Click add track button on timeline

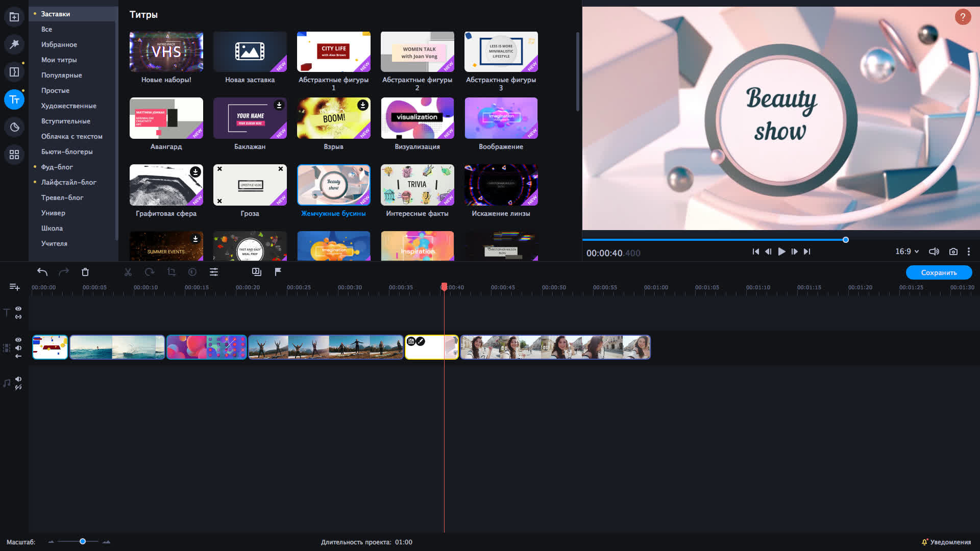coord(14,287)
